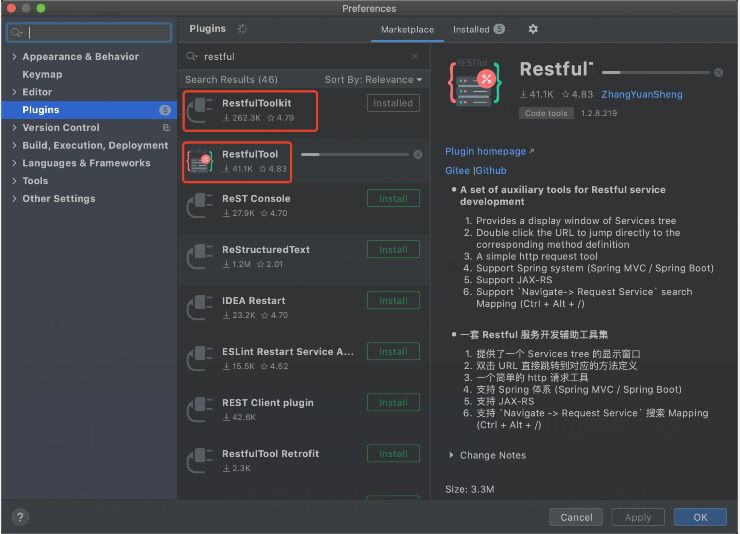
Task: Click the Cancel button
Action: pyautogui.click(x=576, y=517)
